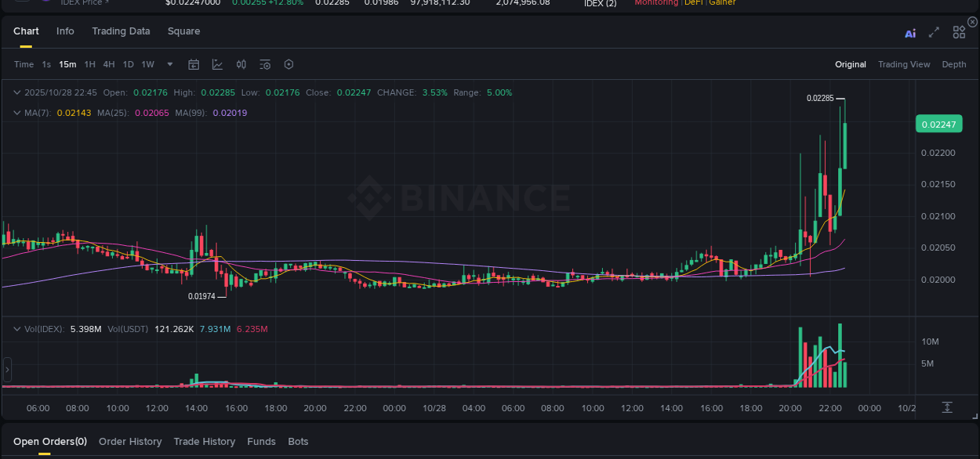This screenshot has width=980, height=459.
Task: Open the chart settings hexagon icon
Action: click(289, 64)
